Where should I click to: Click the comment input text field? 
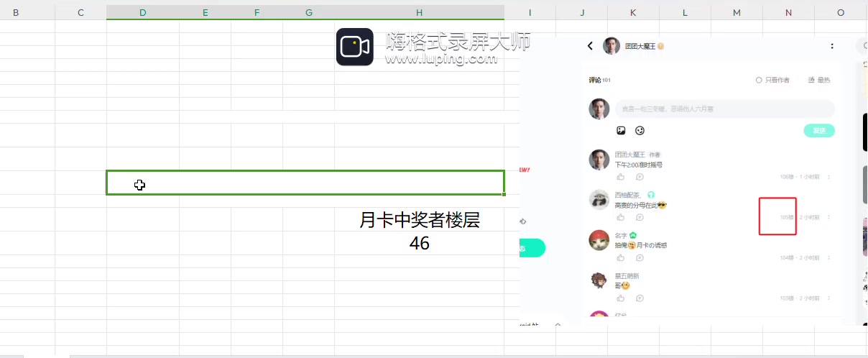tap(724, 109)
